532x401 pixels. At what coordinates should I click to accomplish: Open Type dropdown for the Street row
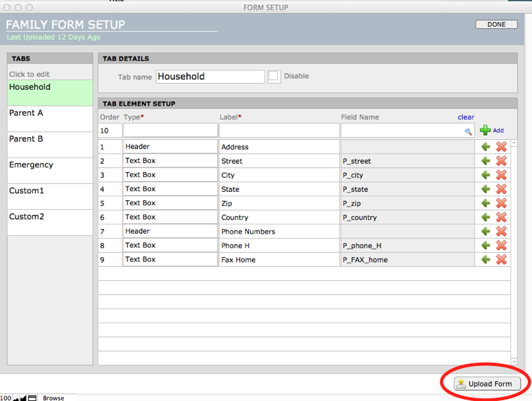click(x=170, y=160)
